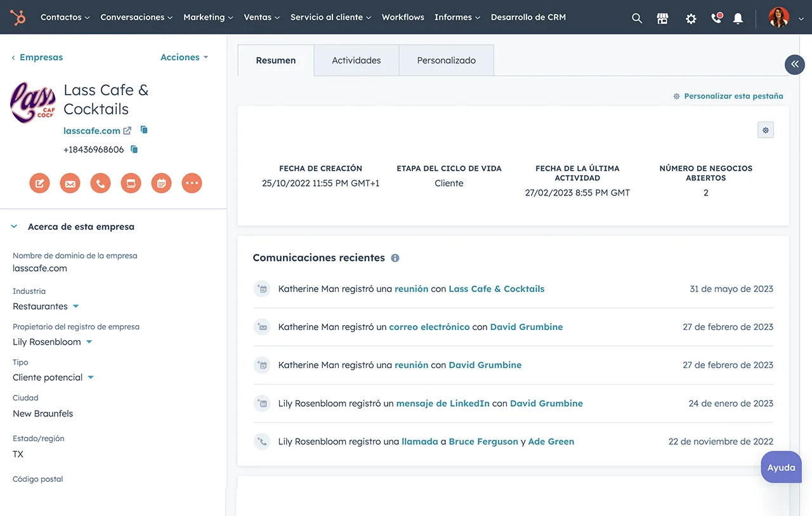Open the search magnifier icon
The image size is (812, 516).
point(637,18)
